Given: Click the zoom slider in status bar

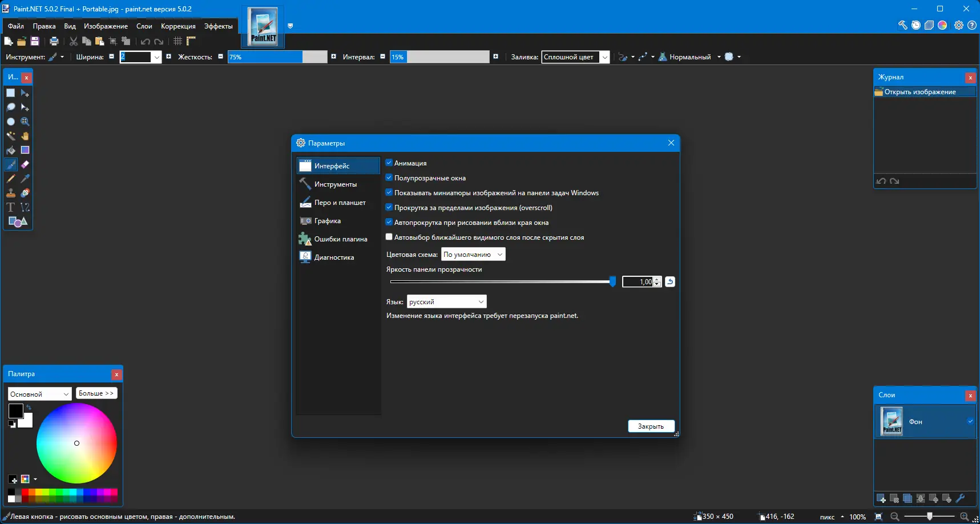Looking at the screenshot, I should coord(930,517).
